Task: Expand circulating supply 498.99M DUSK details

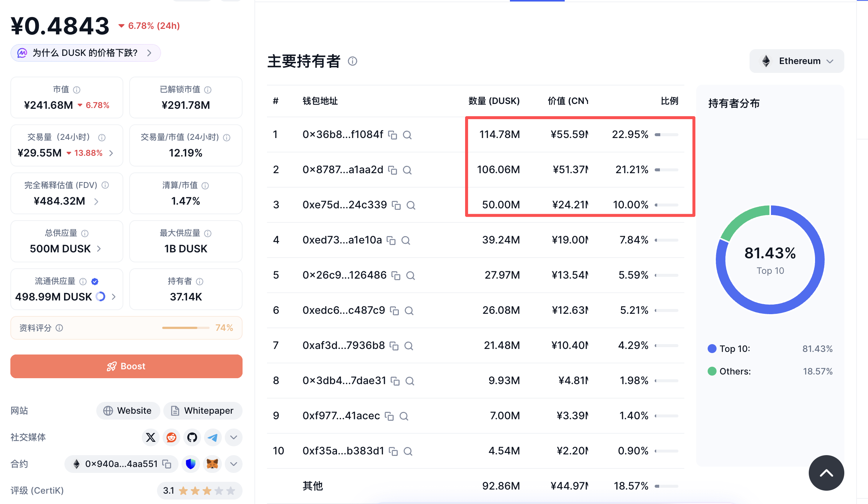Action: 114,297
